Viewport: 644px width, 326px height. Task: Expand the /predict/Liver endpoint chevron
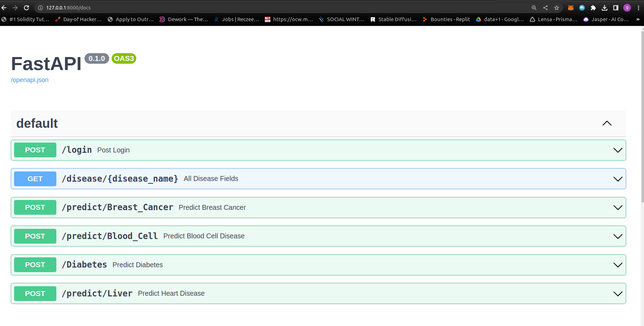point(618,294)
